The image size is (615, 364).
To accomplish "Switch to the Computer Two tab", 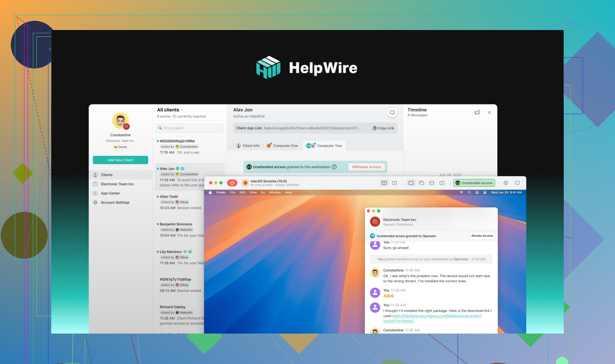I will pos(325,146).
